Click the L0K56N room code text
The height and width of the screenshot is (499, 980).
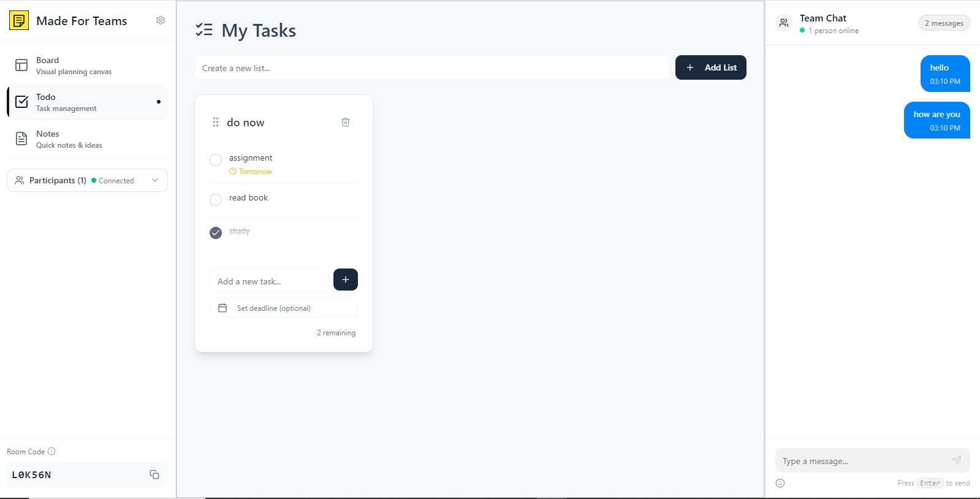coord(32,474)
